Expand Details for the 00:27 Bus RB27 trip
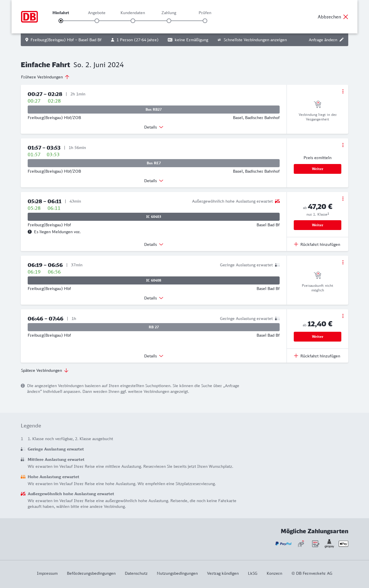Viewport: 369px width, 588px height. pyautogui.click(x=154, y=127)
